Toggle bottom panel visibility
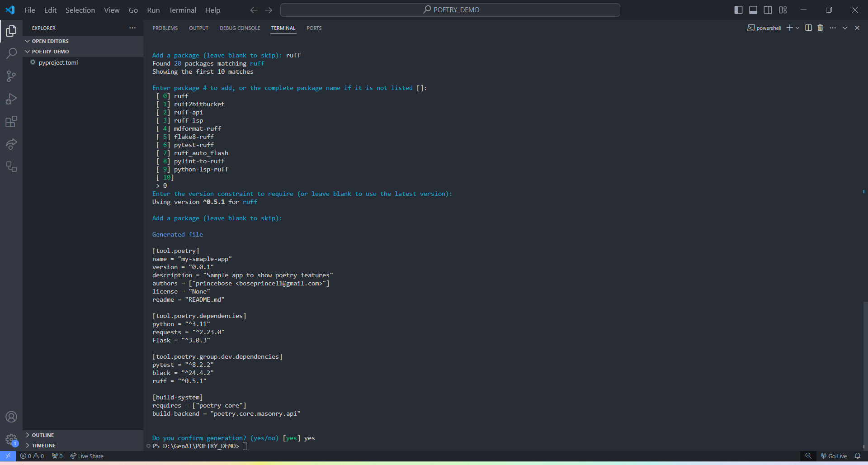Screen dimensions: 868x465 pos(753,10)
